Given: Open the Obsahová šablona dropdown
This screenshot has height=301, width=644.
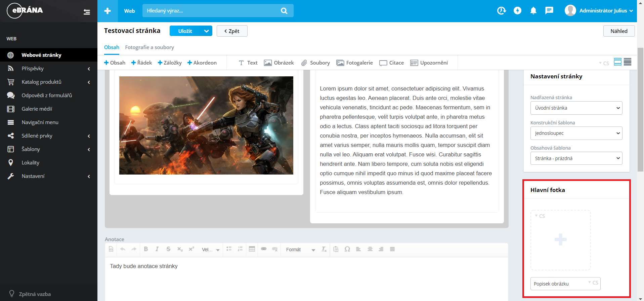Looking at the screenshot, I should 576,158.
